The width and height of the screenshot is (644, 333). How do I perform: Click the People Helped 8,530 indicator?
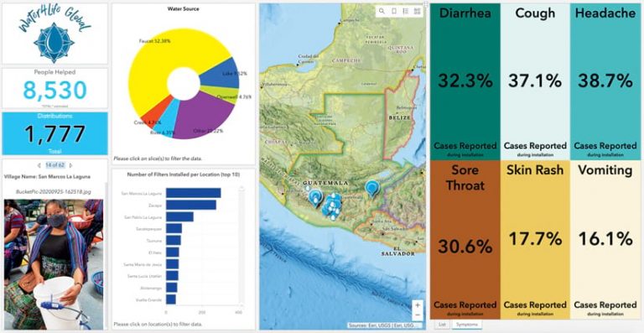(x=55, y=88)
